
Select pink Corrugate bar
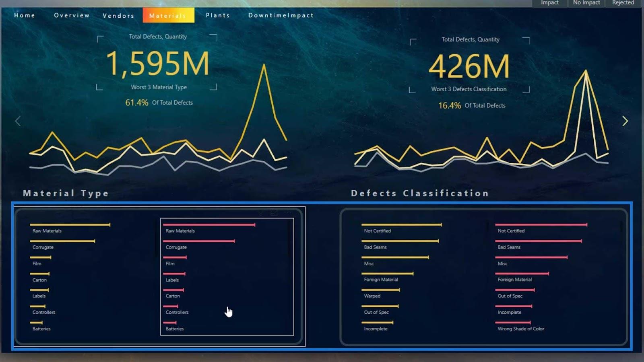(199, 241)
